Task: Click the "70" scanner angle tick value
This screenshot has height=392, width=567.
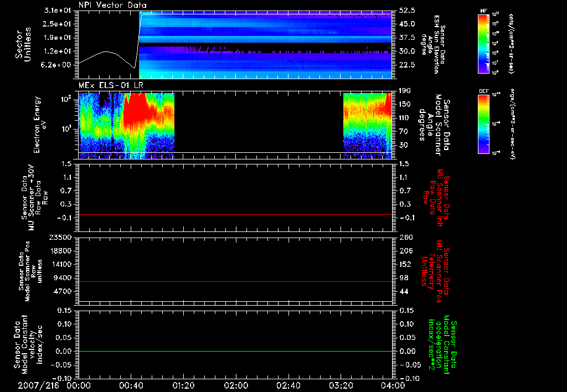Action: tap(404, 132)
